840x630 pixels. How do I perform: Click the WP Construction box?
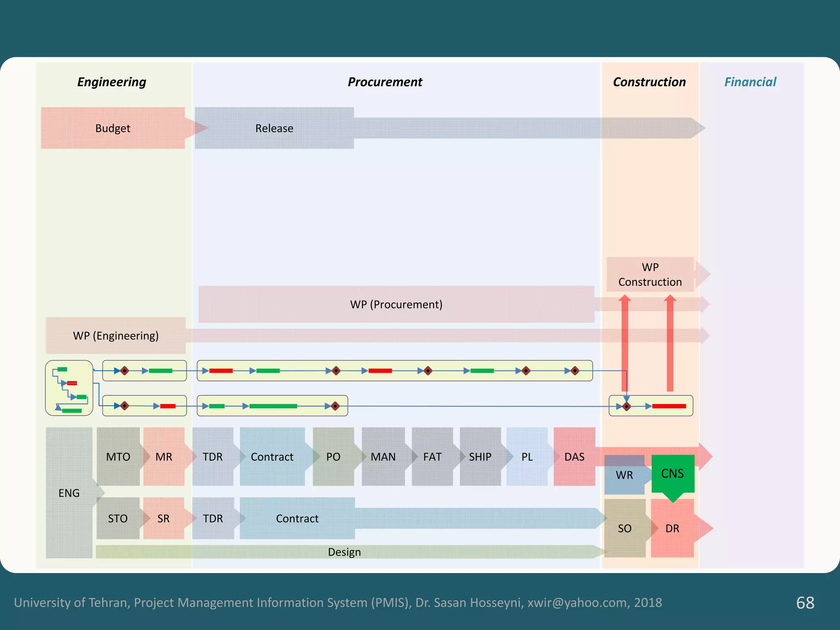(650, 274)
